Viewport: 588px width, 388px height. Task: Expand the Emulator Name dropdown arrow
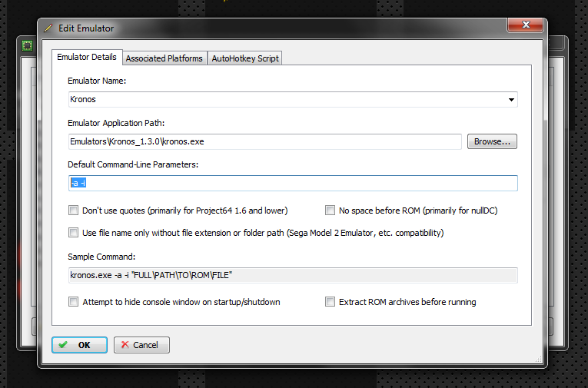[x=511, y=100]
